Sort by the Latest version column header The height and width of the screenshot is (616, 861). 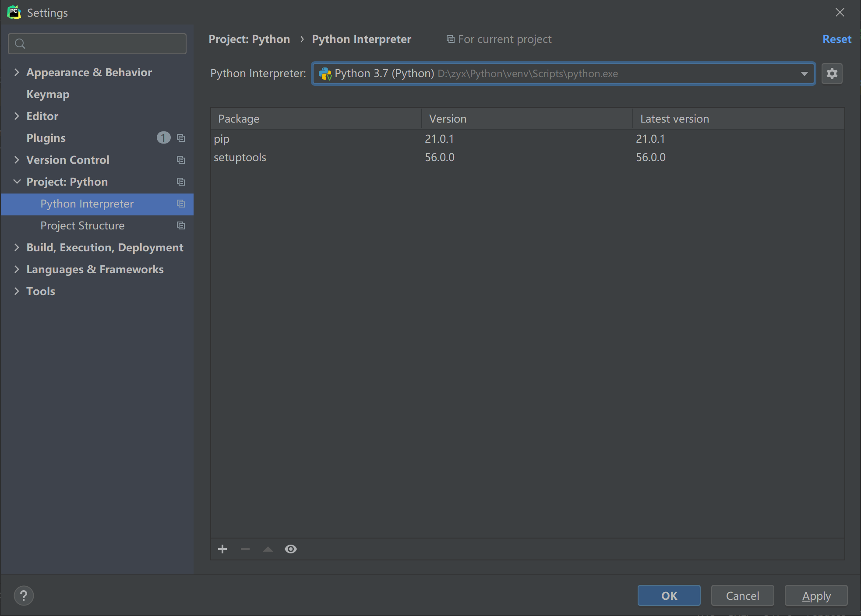(x=674, y=119)
